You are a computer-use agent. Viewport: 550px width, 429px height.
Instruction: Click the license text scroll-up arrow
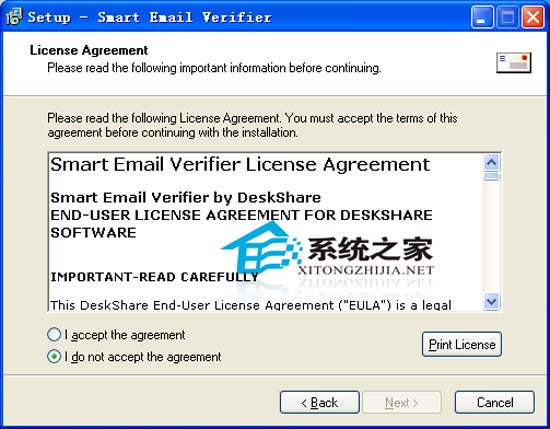pyautogui.click(x=491, y=162)
